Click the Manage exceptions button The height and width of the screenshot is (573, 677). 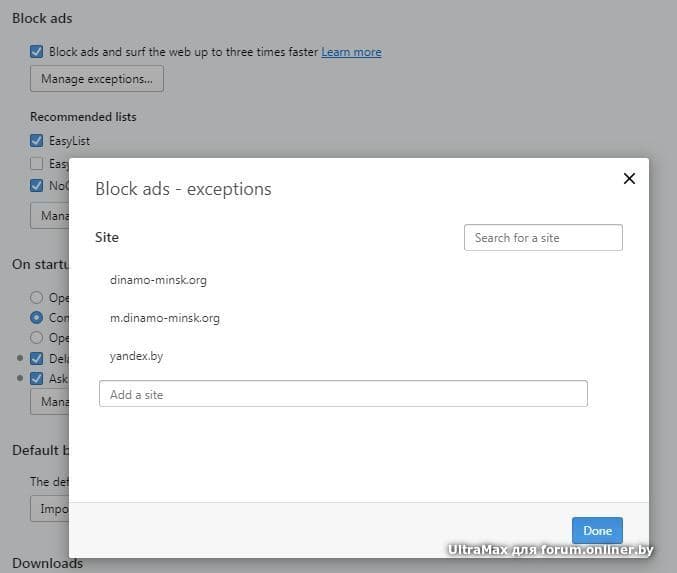tap(96, 79)
